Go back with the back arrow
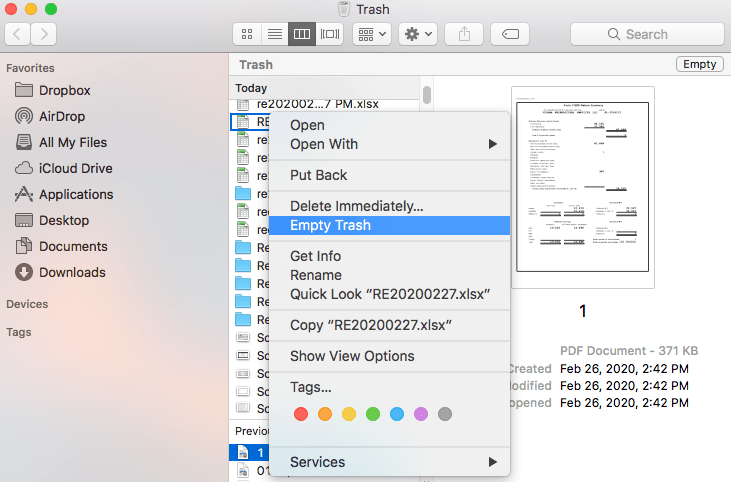The width and height of the screenshot is (731, 482). pyautogui.click(x=17, y=34)
